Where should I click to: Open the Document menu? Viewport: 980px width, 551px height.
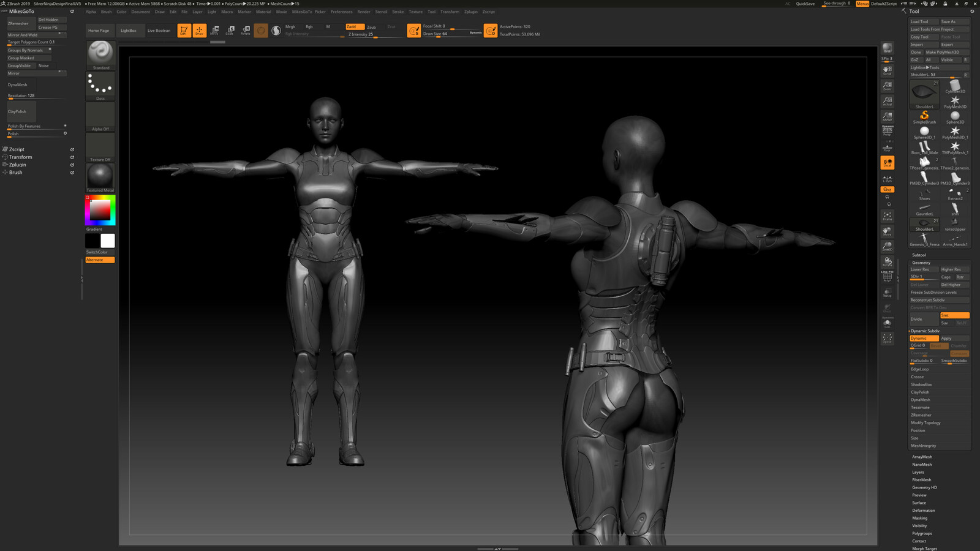tap(140, 12)
